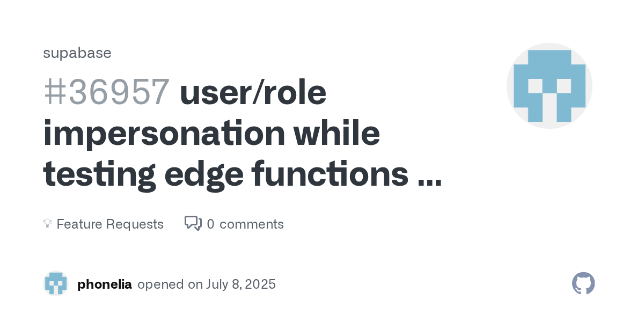Click 'testing edge functions' title line
644x322 pixels.
click(x=225, y=174)
